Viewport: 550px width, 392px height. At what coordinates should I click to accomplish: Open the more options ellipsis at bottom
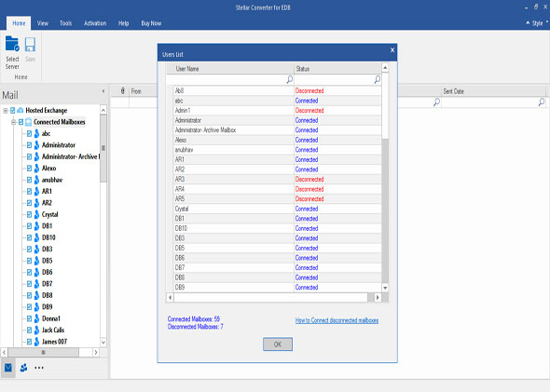(39, 368)
